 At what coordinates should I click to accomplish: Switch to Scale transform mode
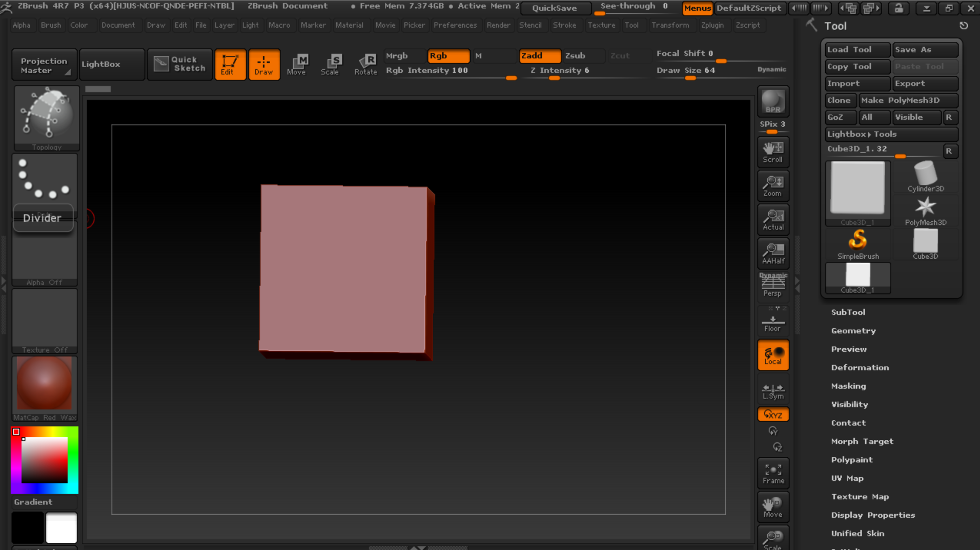coord(331,65)
